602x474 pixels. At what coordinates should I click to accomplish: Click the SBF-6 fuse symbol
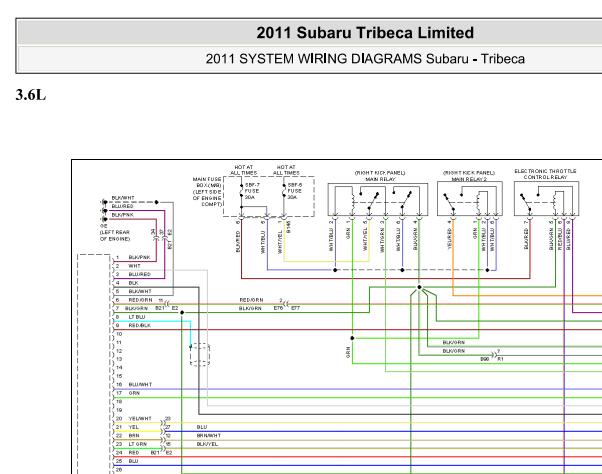[x=284, y=190]
